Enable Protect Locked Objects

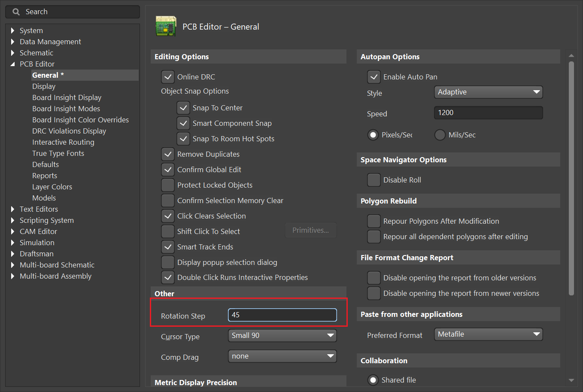coord(167,185)
